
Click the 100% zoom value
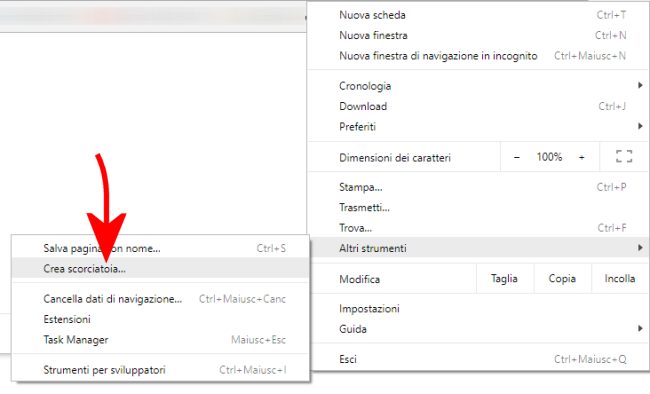pos(549,157)
